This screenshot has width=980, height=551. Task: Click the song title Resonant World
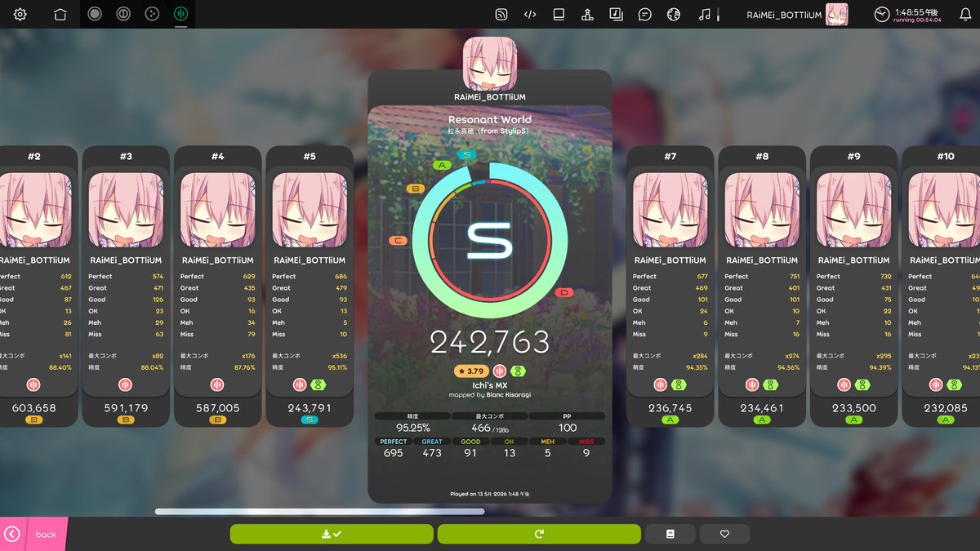click(489, 120)
